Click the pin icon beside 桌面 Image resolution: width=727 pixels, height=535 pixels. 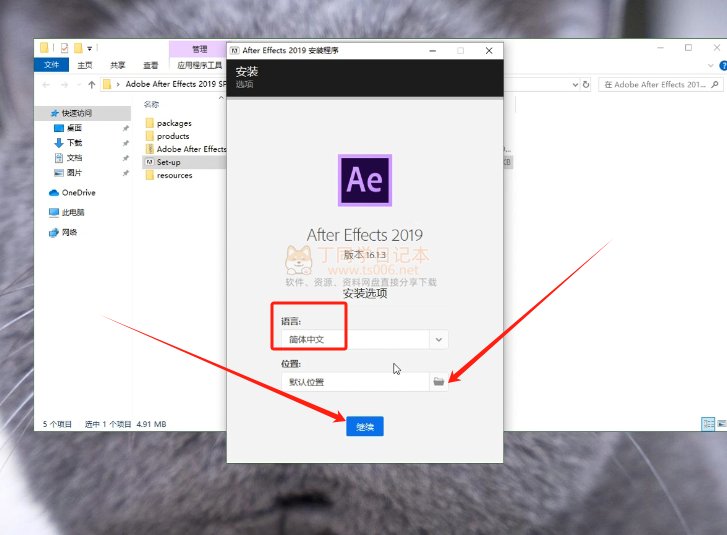tap(125, 128)
